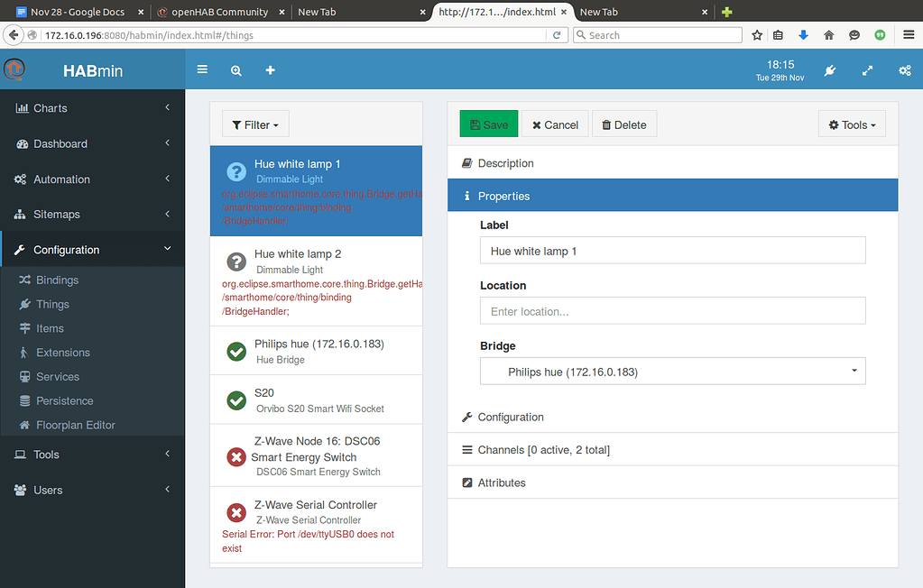923x588 pixels.
Task: Open the Bridge selection dropdown
Action: (x=671, y=371)
